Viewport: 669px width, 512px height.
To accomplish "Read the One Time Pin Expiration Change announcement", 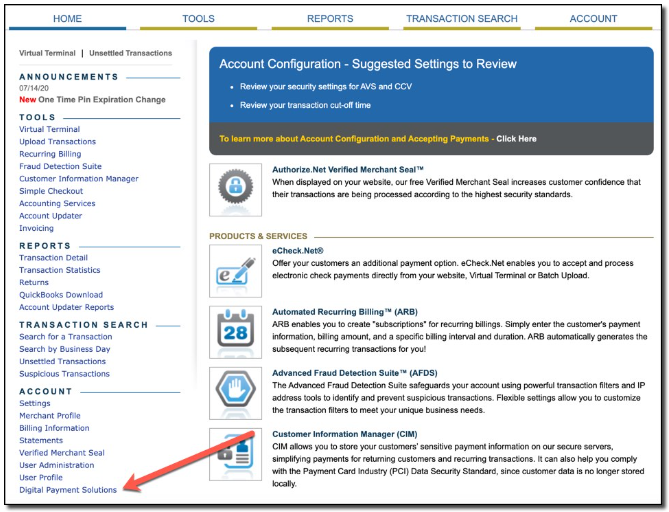I will point(92,99).
